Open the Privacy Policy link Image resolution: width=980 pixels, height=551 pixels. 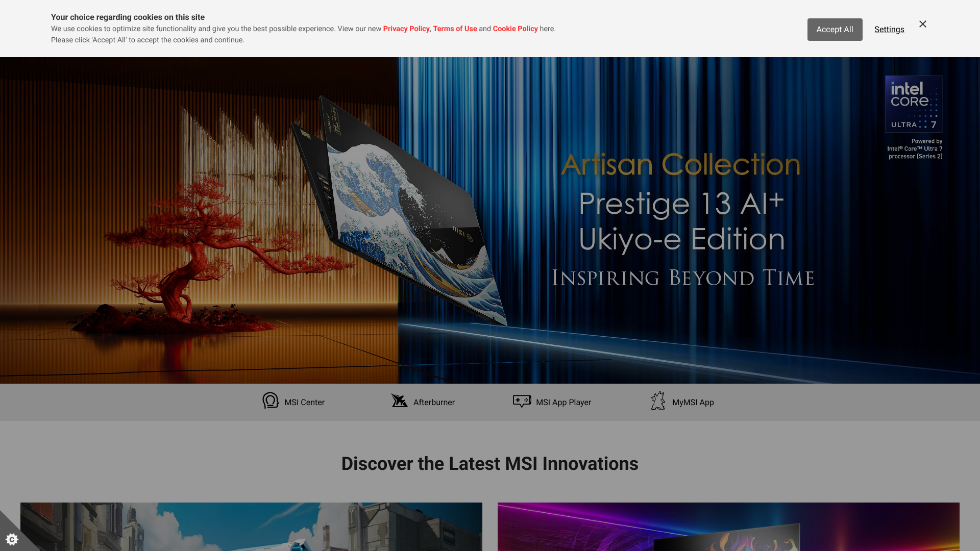click(x=406, y=29)
